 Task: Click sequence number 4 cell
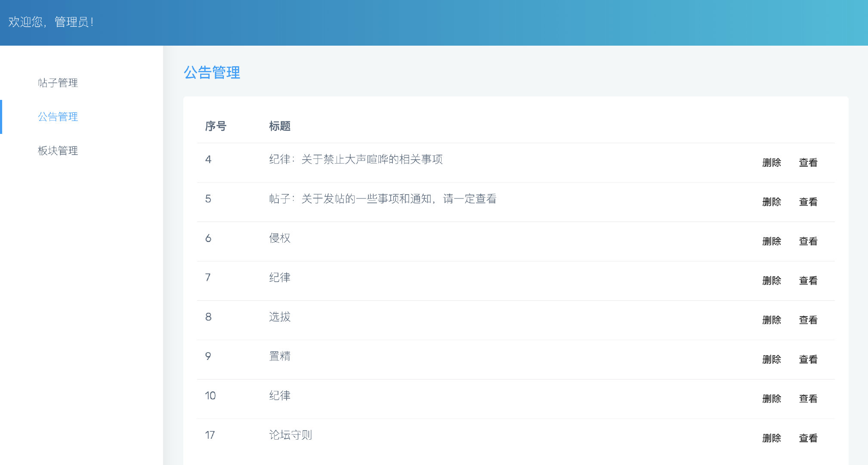pyautogui.click(x=208, y=159)
